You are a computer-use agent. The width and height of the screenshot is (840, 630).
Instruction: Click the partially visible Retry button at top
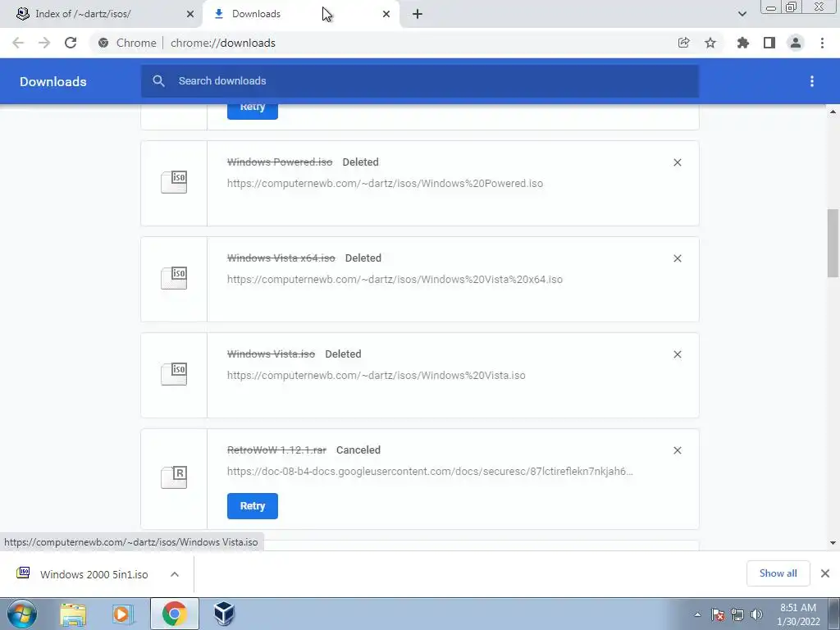(253, 112)
